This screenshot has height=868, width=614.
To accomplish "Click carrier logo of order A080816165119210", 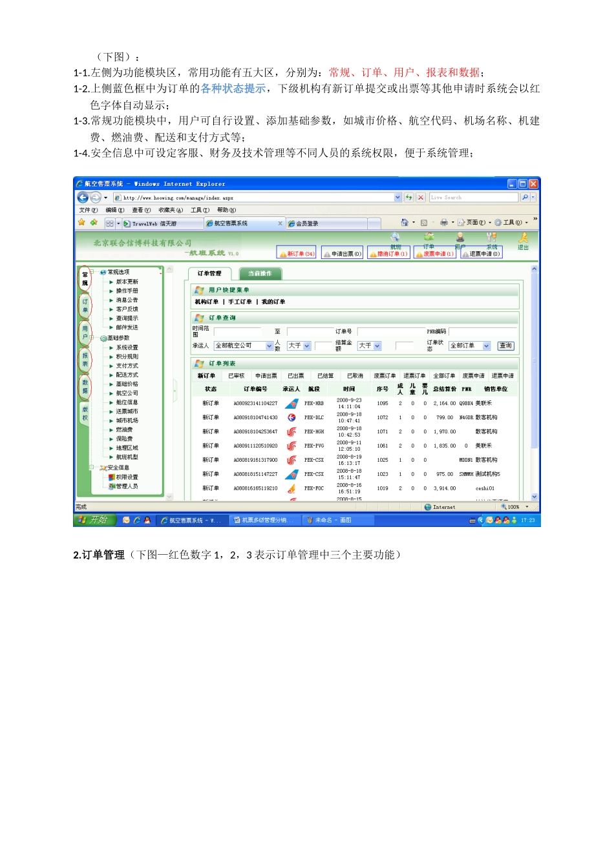I will coord(291,489).
